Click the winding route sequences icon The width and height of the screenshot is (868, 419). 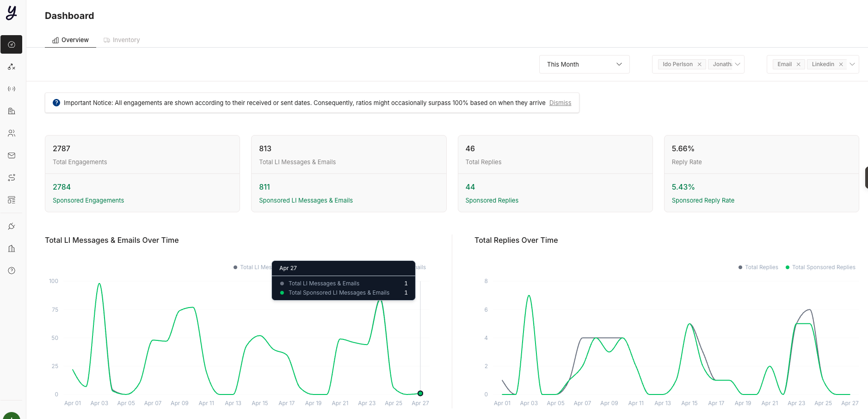point(12,178)
